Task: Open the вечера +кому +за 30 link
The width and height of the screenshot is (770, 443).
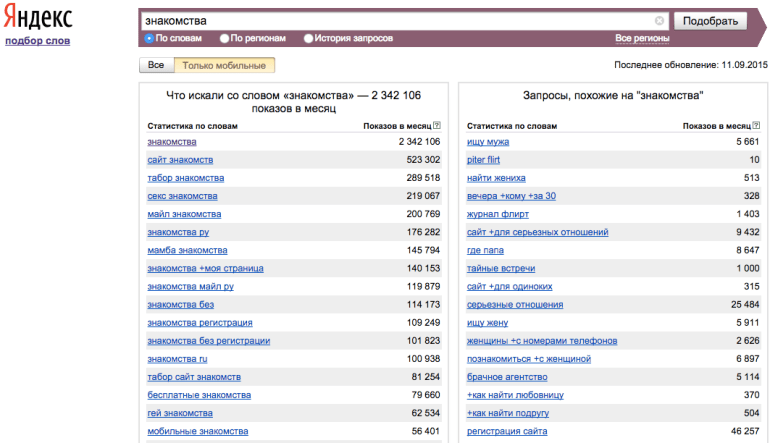Action: tap(511, 196)
